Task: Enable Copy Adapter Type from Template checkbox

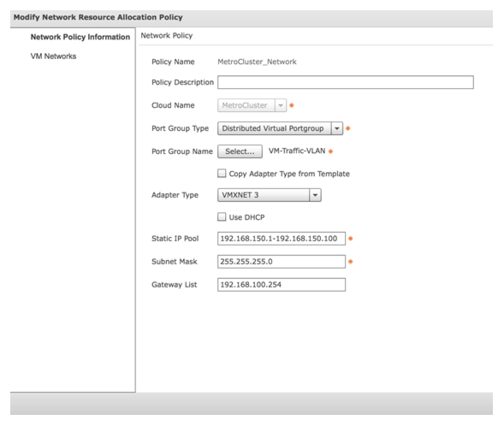Action: 222,174
